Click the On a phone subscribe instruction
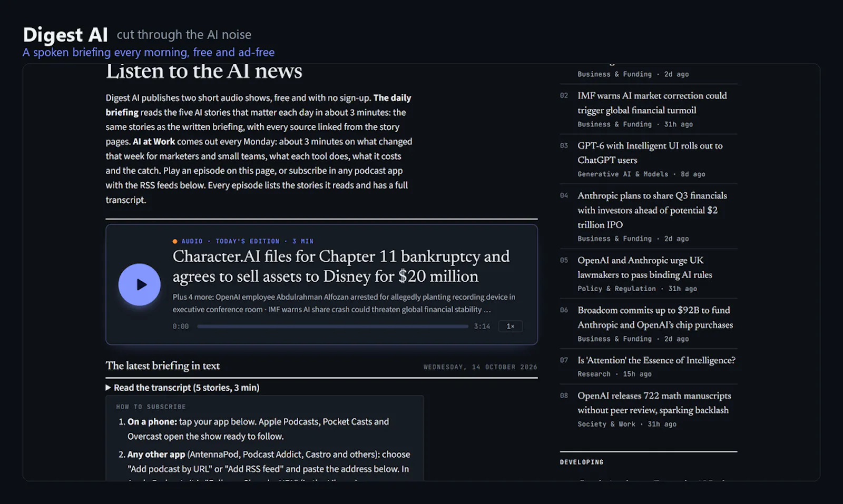The height and width of the screenshot is (504, 843). tap(258, 429)
